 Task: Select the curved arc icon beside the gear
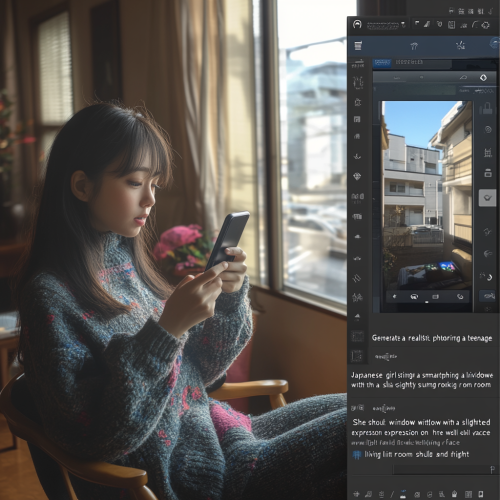tap(475, 25)
